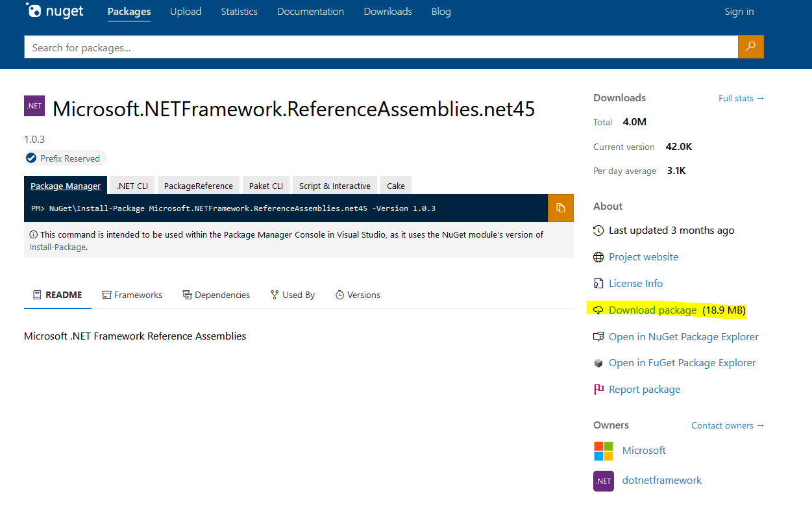The height and width of the screenshot is (511, 812).
Task: Open NuGet homepage via the nuget logo
Action: coord(55,10)
